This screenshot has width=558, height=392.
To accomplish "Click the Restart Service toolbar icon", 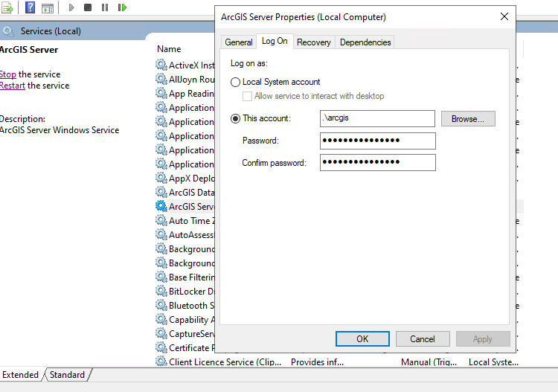I will [x=122, y=7].
